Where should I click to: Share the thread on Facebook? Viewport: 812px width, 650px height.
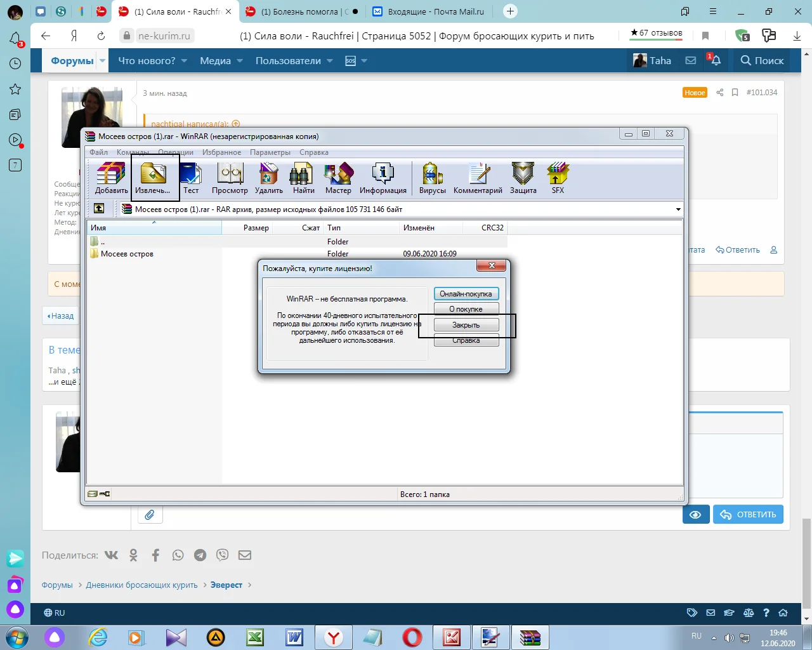click(x=155, y=555)
